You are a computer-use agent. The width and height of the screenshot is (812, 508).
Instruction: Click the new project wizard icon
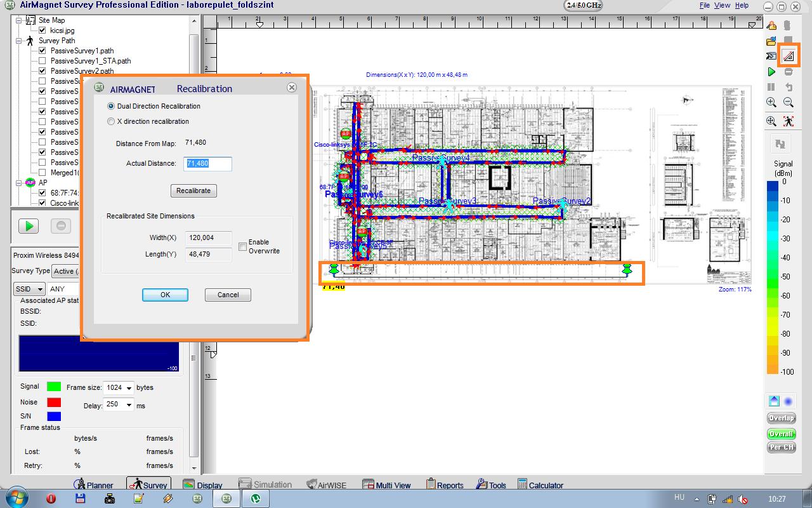(x=771, y=25)
